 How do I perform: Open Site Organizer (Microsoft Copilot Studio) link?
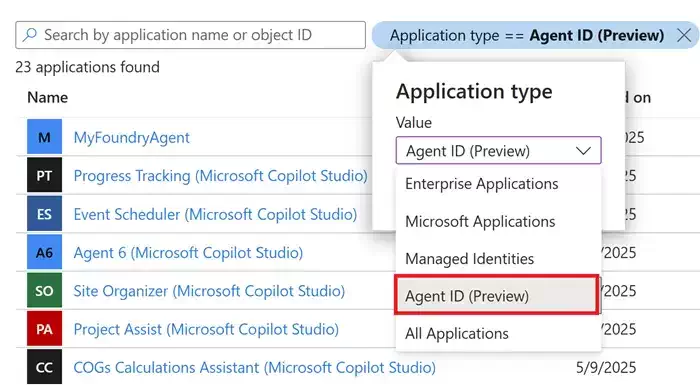click(209, 291)
